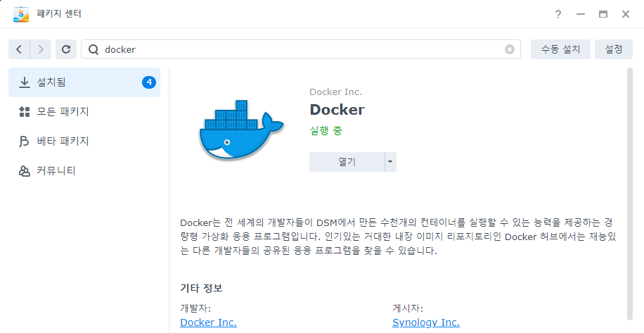Image resolution: width=644 pixels, height=333 pixels.
Task: Close the Package Center window
Action: coord(626,14)
